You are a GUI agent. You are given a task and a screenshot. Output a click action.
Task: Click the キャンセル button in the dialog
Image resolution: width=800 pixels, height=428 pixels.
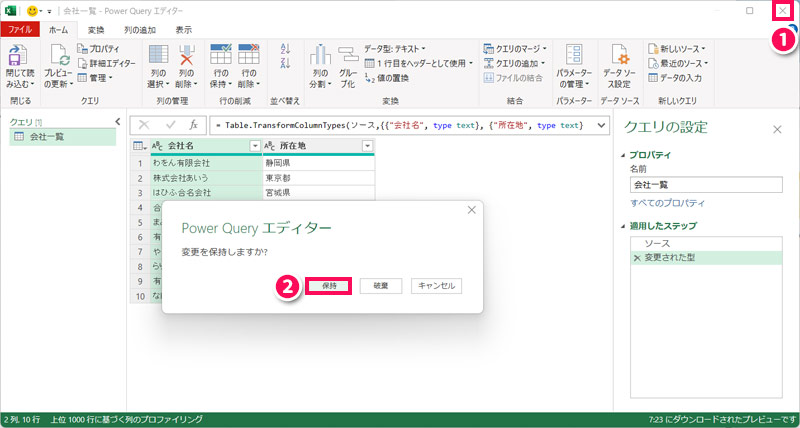[436, 286]
